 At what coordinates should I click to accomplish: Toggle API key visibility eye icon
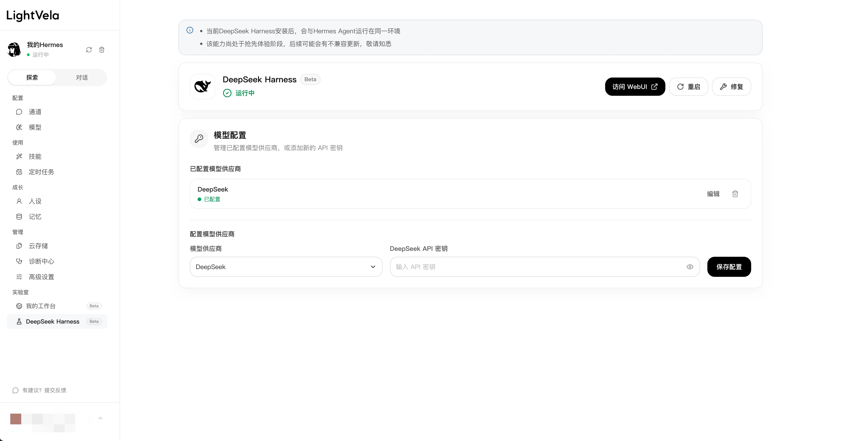(x=690, y=267)
